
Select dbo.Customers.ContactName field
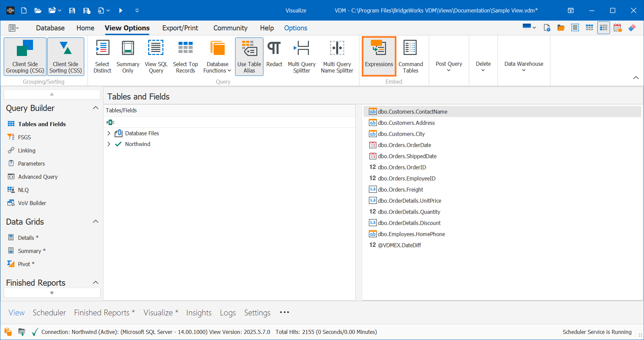point(502,112)
